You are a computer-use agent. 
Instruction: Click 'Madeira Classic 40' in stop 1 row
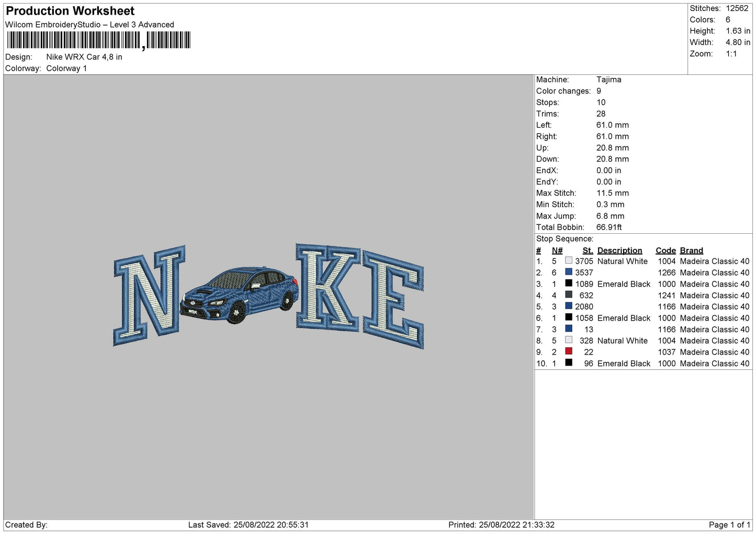715,262
